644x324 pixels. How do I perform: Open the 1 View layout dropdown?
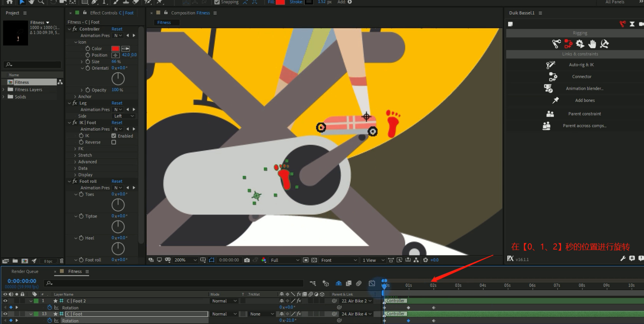(x=373, y=260)
